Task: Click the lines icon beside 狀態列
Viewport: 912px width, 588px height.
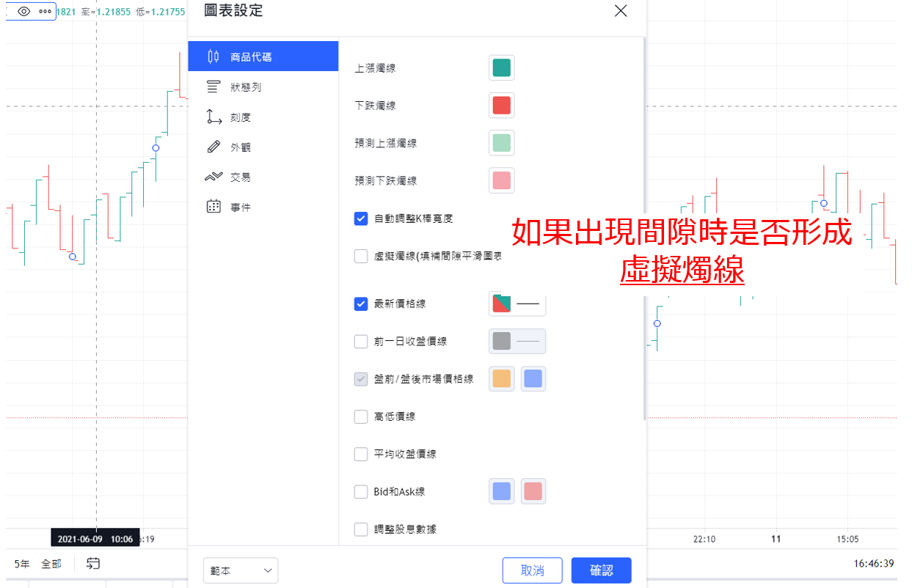Action: pos(214,87)
